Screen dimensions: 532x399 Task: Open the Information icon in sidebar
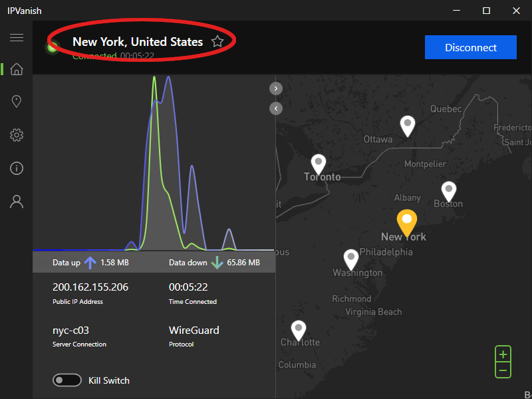17,168
